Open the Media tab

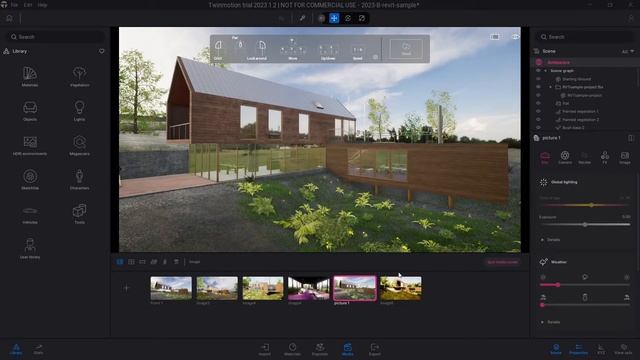348,349
